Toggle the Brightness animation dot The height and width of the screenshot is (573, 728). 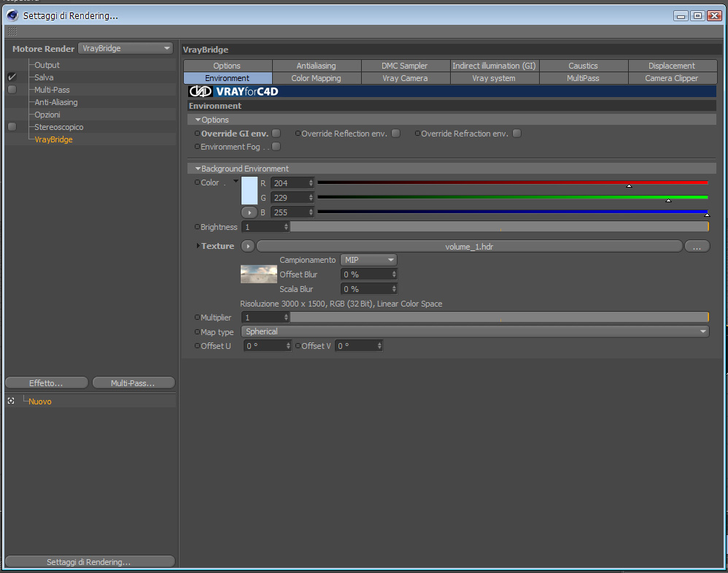pos(198,227)
